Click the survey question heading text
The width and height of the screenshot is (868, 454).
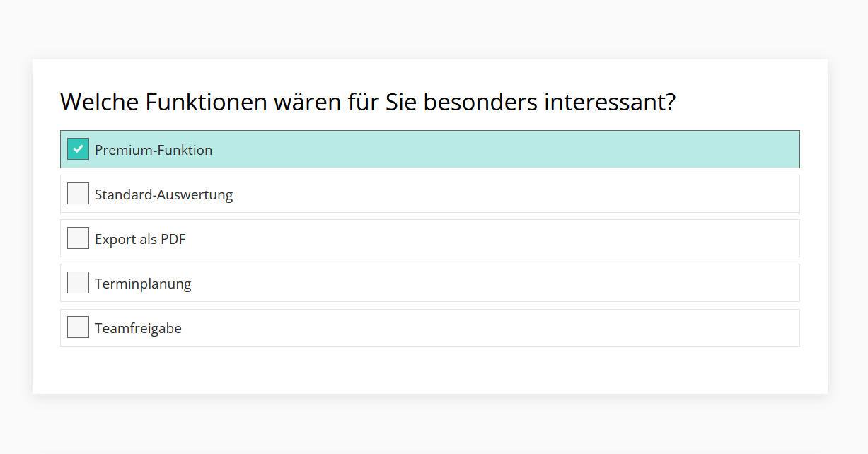point(368,103)
